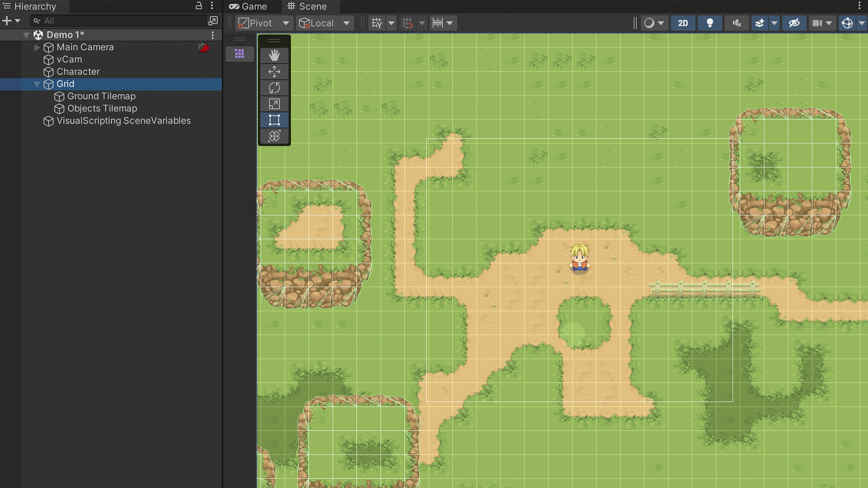Select the Ground Tilemap object
The image size is (868, 488).
pyautogui.click(x=101, y=96)
